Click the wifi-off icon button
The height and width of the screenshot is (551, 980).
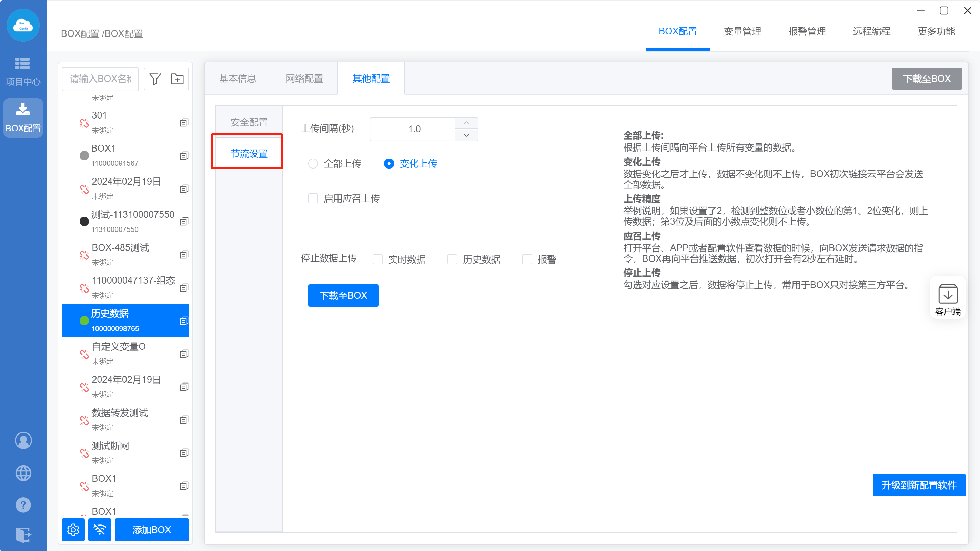100,529
